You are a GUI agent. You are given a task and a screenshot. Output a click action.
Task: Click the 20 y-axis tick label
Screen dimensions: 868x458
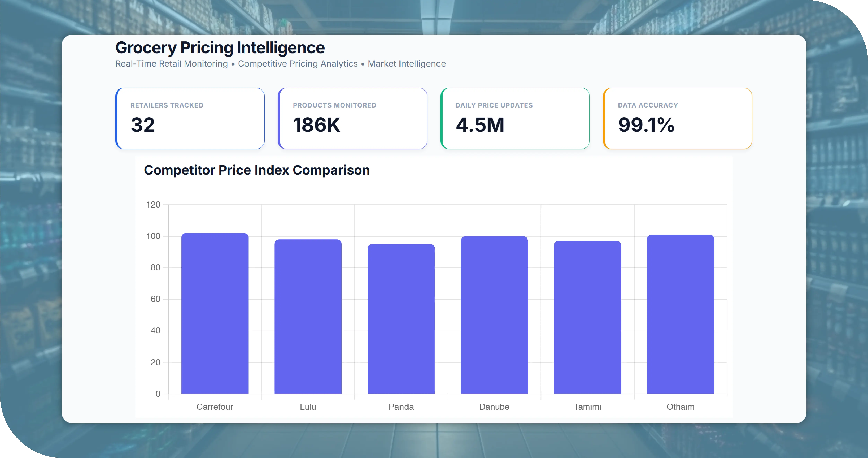pyautogui.click(x=155, y=362)
